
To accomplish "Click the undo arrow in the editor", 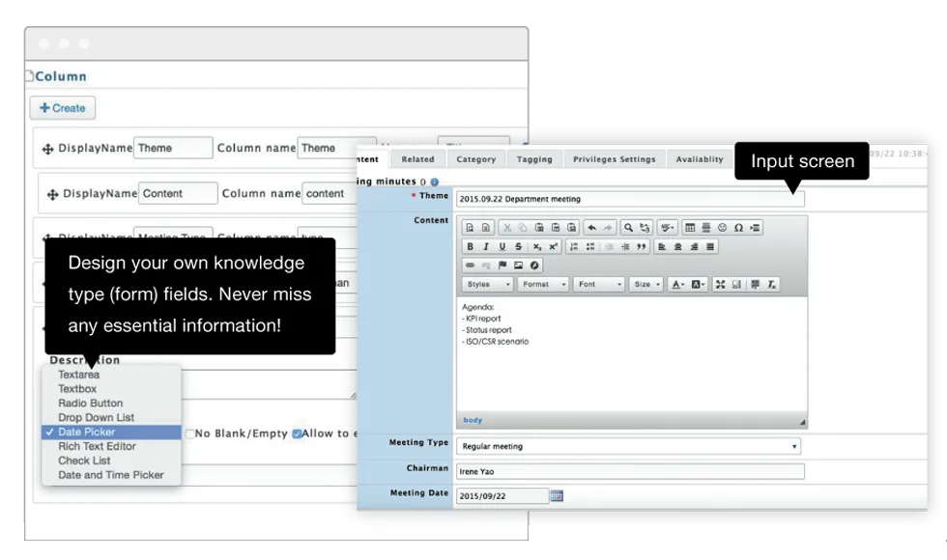I will point(591,228).
